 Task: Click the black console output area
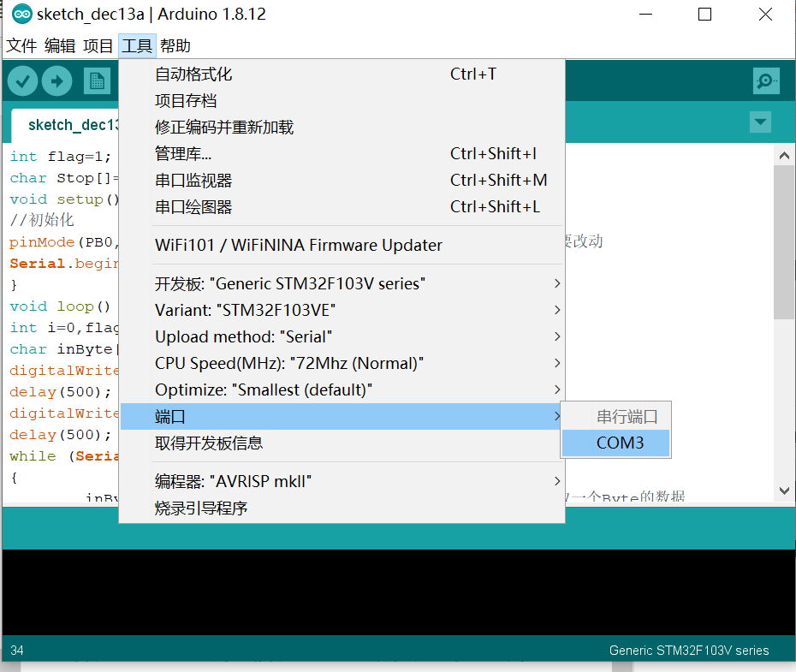point(398,592)
